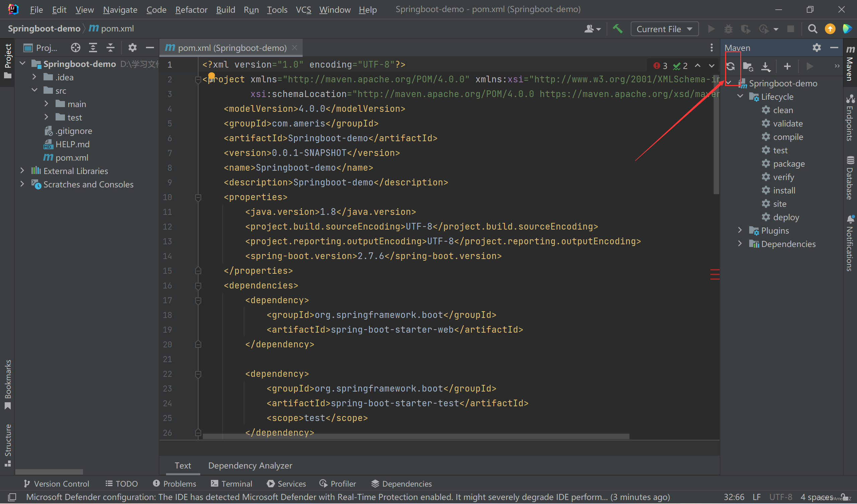Open Search Everywhere magnifier icon
This screenshot has height=504, width=857.
812,29
